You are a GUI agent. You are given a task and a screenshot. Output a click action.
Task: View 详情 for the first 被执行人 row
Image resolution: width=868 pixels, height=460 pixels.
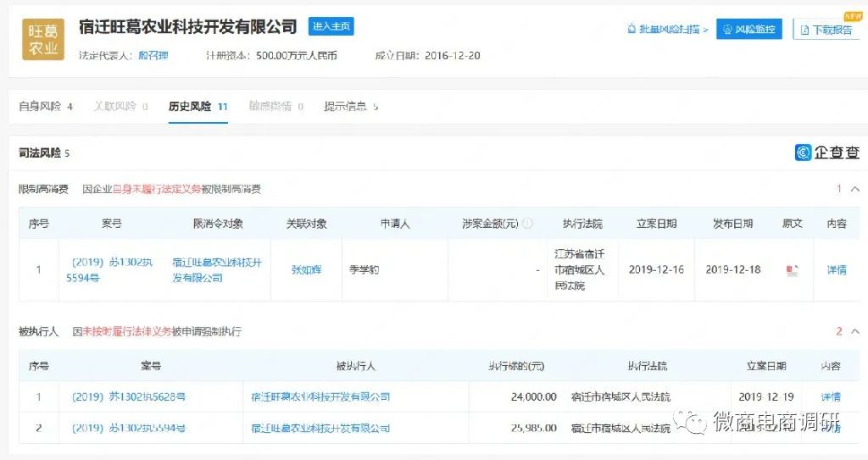pos(831,396)
